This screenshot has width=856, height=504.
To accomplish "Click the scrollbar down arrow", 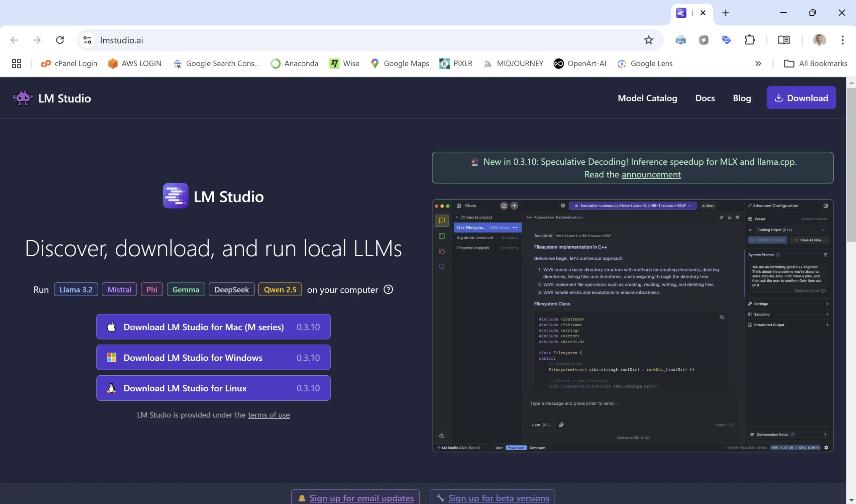I will 851,500.
